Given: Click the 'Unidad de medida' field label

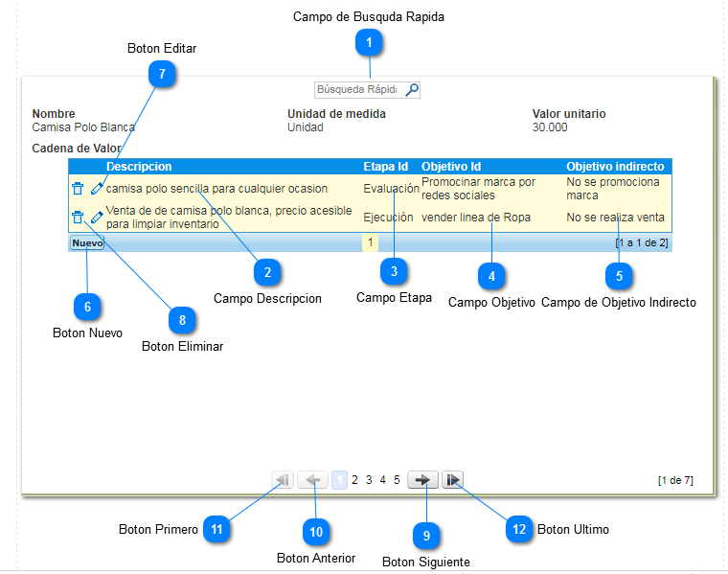Looking at the screenshot, I should coord(336,114).
